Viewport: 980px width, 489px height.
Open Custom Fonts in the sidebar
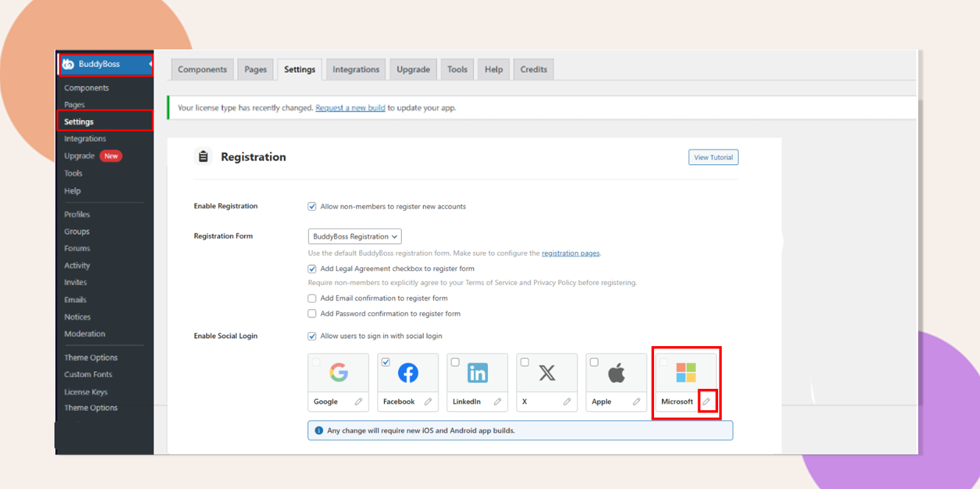[88, 374]
